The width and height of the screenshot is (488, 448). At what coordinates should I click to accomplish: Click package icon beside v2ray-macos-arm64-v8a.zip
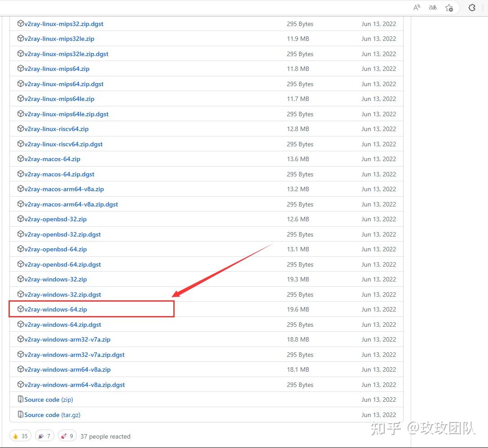pos(21,189)
